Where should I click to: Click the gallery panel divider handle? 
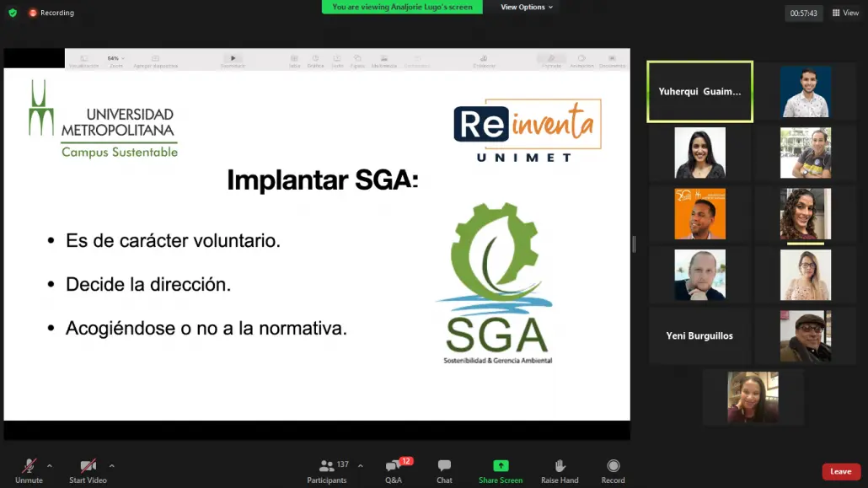point(634,244)
